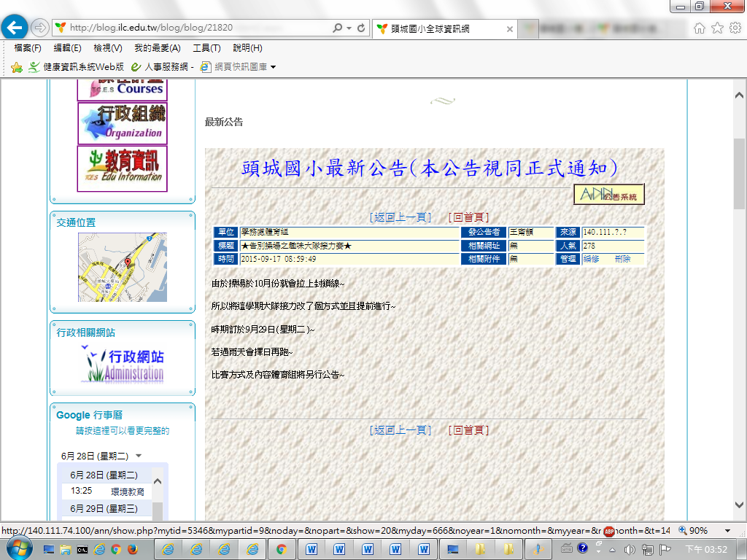Expand the address bar search dropdown arrow

[x=349, y=28]
